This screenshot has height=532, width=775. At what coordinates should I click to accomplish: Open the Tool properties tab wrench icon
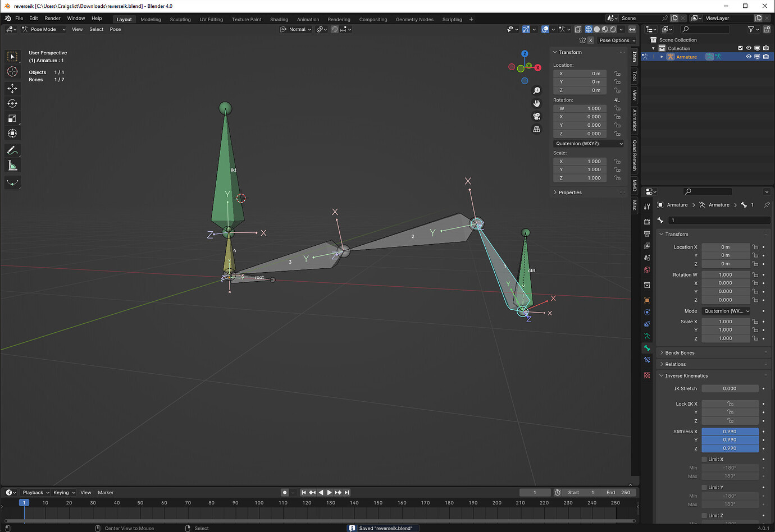[647, 206]
